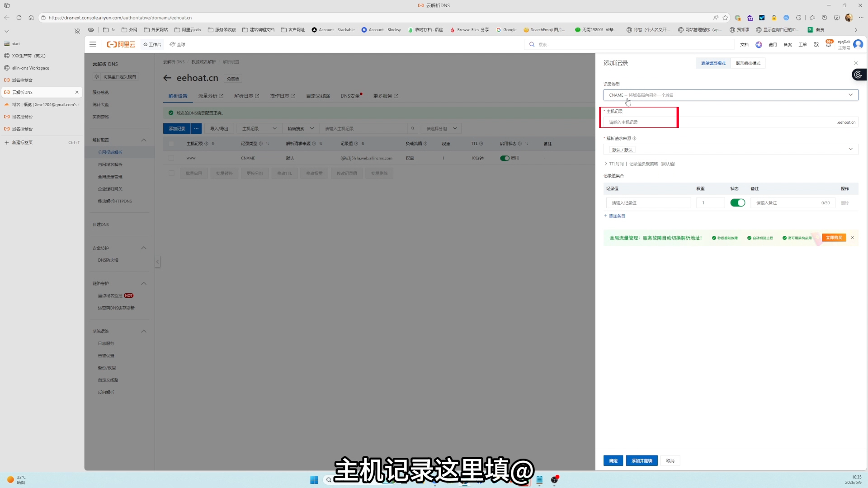Collapse the 系统运维 sidebar section
868x488 pixels.
pyautogui.click(x=144, y=331)
